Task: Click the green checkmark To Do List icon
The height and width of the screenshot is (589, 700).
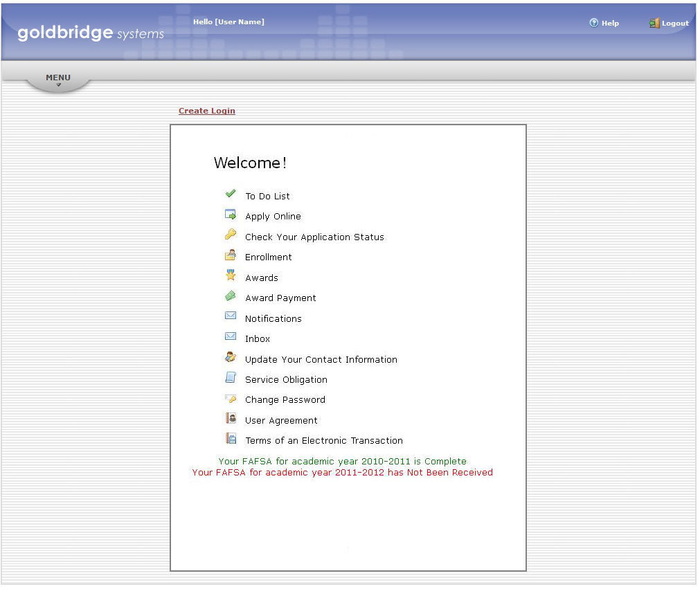Action: 231,194
